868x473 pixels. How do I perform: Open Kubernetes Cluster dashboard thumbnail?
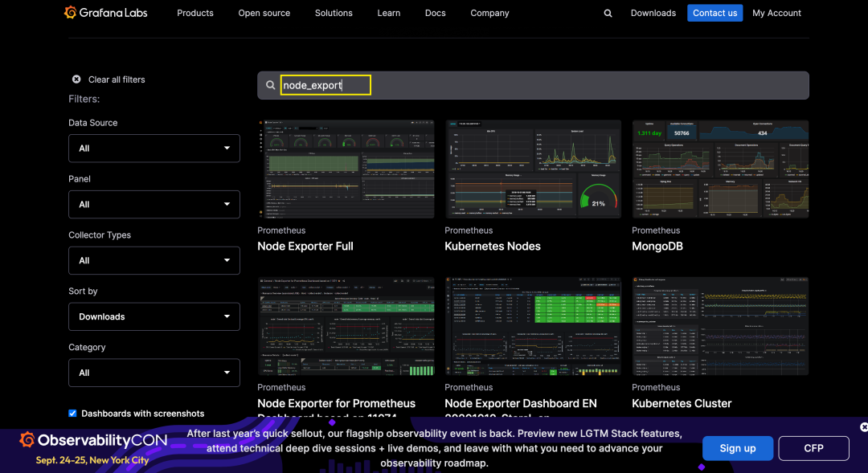(x=720, y=326)
